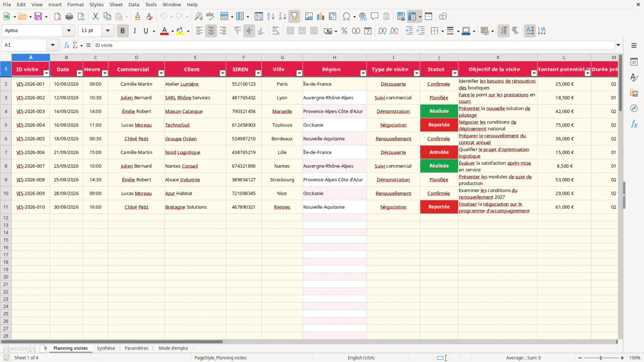The height and width of the screenshot is (362, 644).
Task: Click the Save document icon
Action: click(38, 17)
